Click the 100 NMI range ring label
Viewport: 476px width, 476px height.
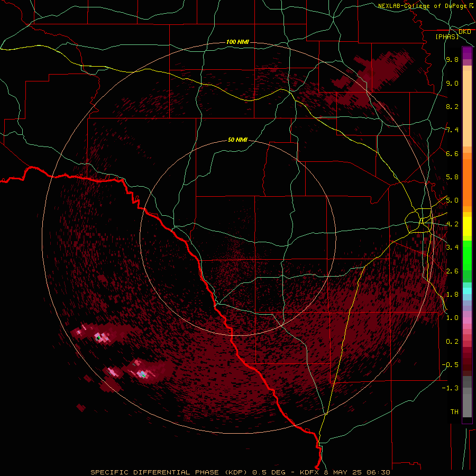pyautogui.click(x=237, y=42)
